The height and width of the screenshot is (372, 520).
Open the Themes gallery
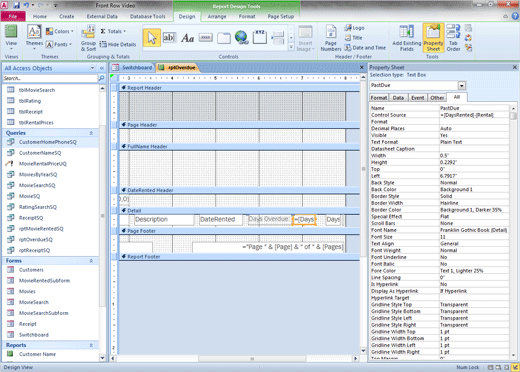[34, 37]
